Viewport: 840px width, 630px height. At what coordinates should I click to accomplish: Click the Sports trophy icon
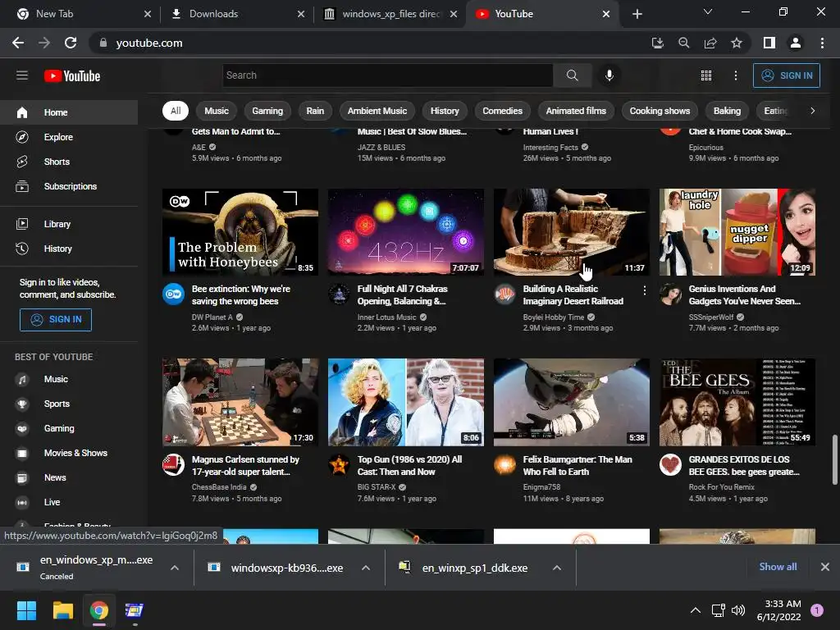(22, 404)
